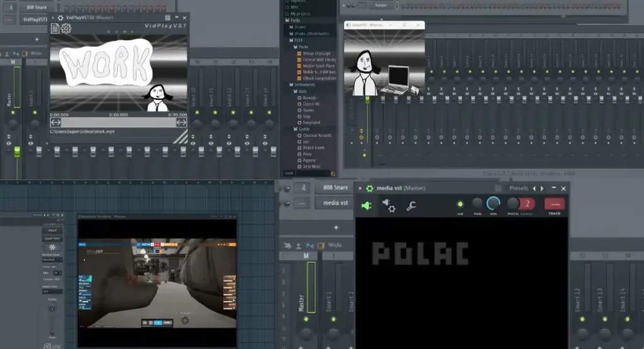Adjust the VOL knob in media vst
Viewport: 644px width, 349px height.
493,203
